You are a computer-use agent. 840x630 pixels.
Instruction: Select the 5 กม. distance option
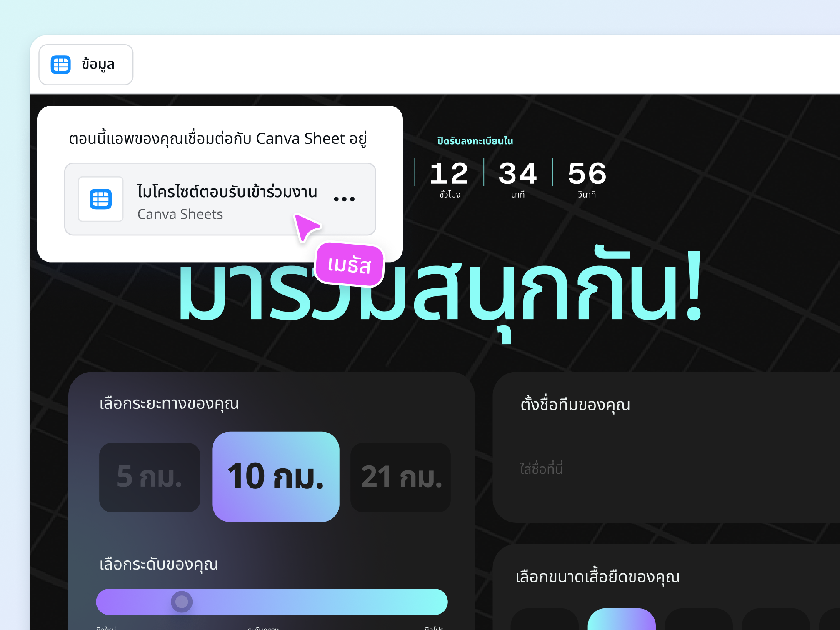[x=150, y=477]
